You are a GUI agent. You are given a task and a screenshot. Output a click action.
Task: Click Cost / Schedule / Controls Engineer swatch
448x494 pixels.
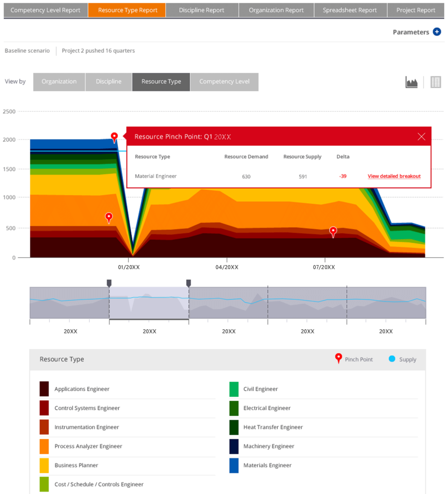(44, 484)
